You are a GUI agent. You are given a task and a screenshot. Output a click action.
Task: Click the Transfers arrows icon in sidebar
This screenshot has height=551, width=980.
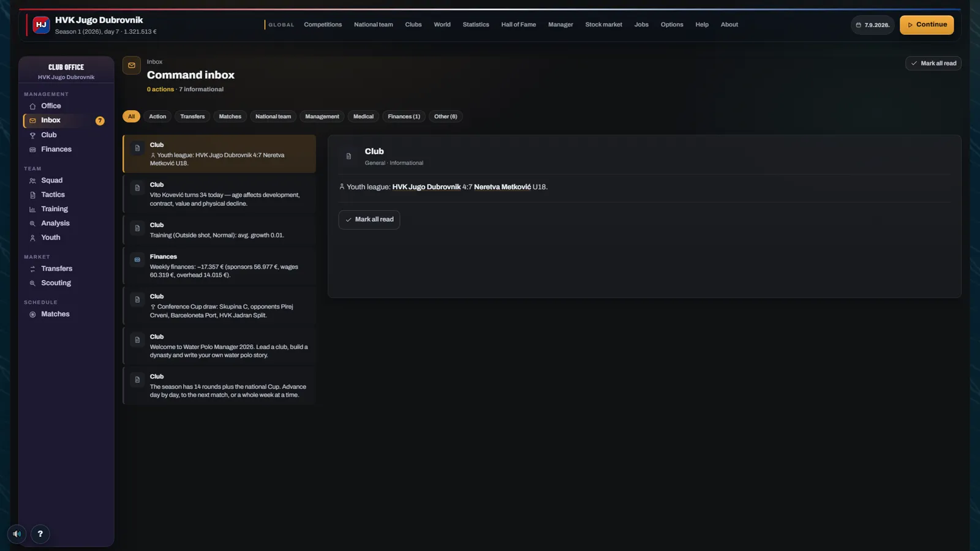pos(32,269)
